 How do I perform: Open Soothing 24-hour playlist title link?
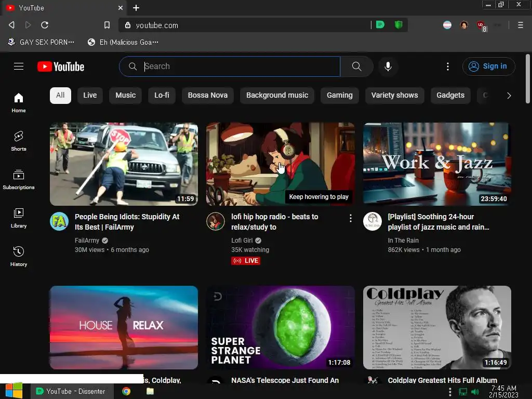coord(438,222)
